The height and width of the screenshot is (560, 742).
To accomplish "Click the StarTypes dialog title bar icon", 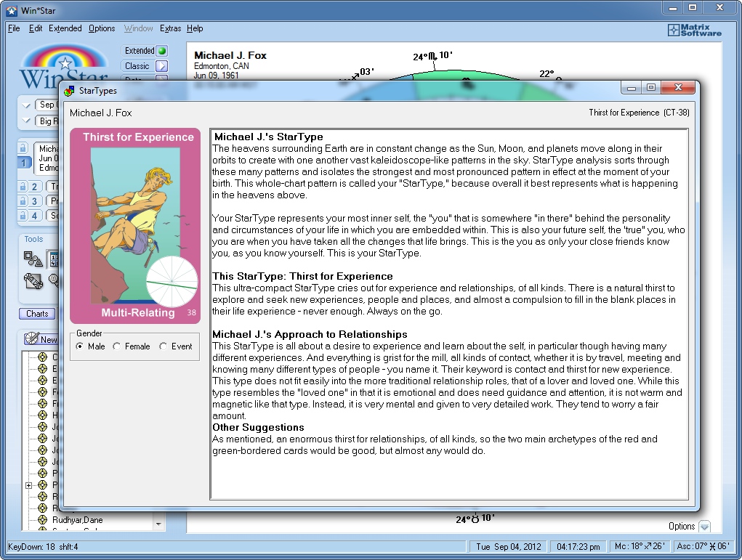I will coord(70,90).
